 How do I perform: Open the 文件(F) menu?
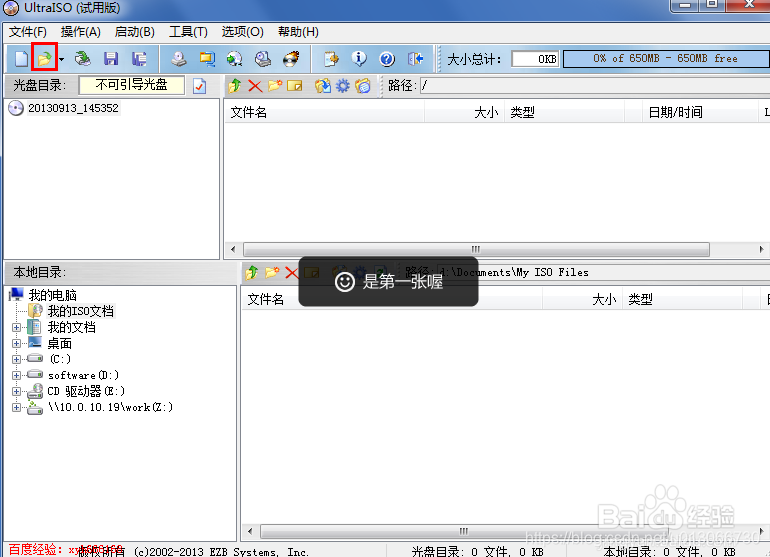(x=28, y=32)
